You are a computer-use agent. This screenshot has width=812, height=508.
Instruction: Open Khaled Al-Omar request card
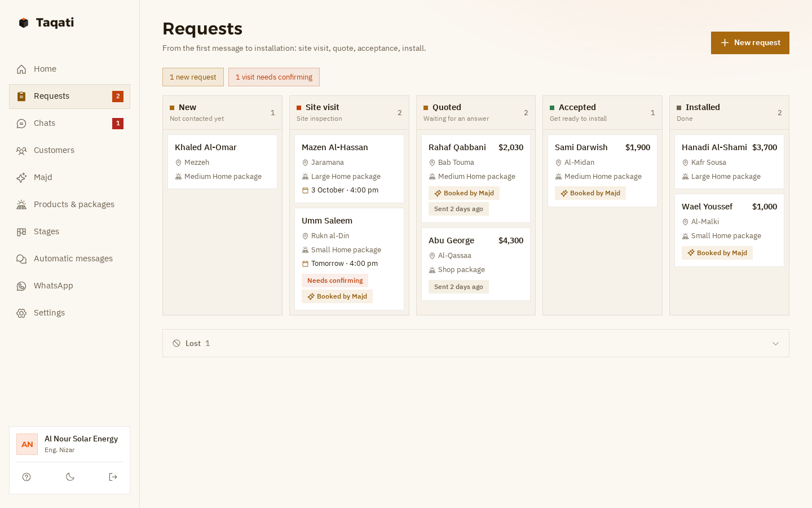222,161
